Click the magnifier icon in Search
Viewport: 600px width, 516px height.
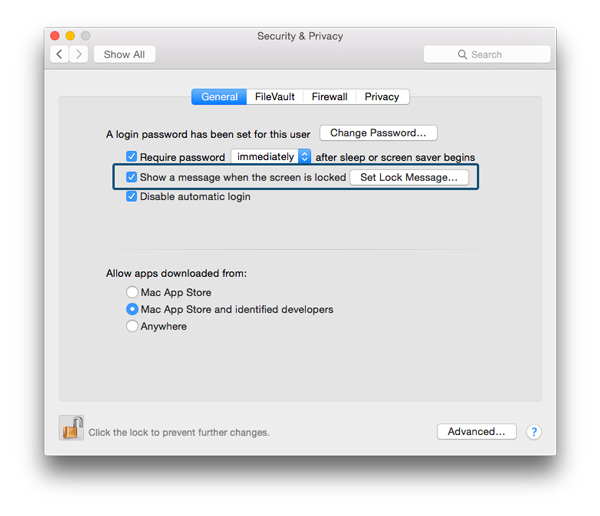pos(462,54)
